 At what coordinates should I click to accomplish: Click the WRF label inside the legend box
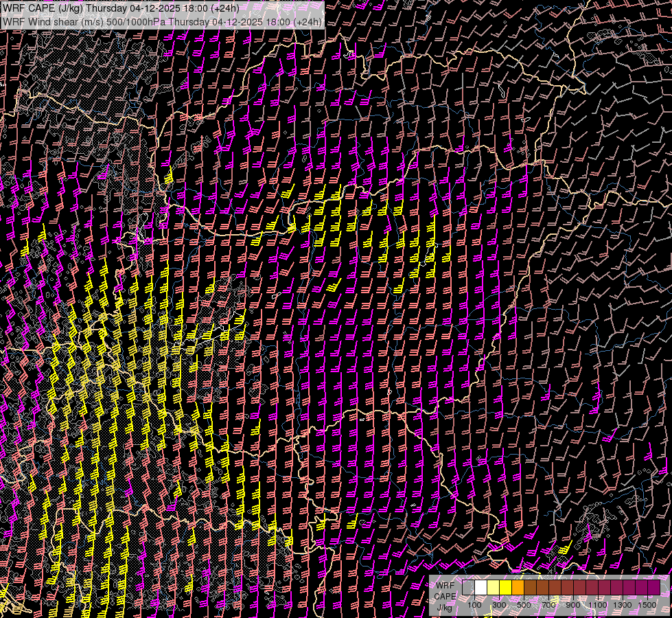pyautogui.click(x=445, y=585)
